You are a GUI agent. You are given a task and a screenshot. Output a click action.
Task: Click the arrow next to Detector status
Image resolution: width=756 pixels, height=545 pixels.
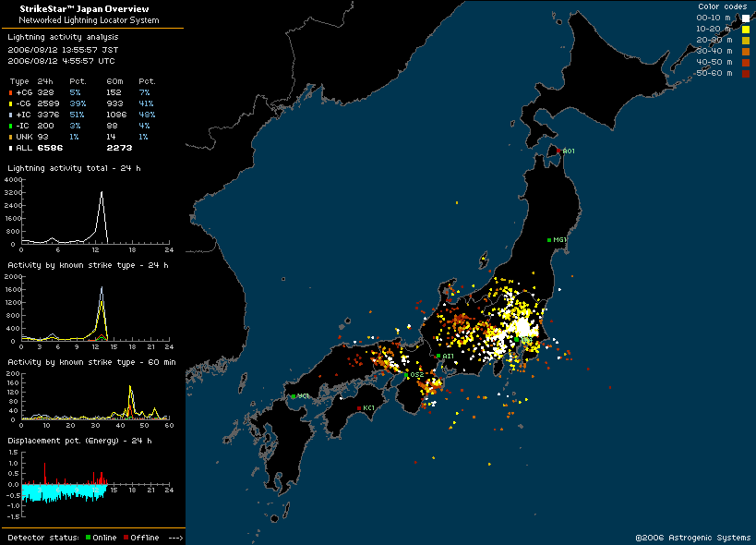(176, 537)
